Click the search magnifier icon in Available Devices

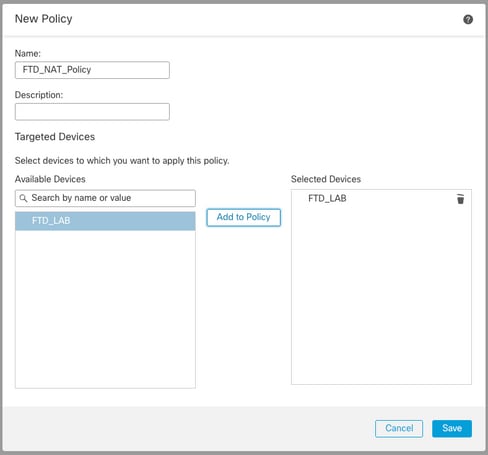coord(23,198)
